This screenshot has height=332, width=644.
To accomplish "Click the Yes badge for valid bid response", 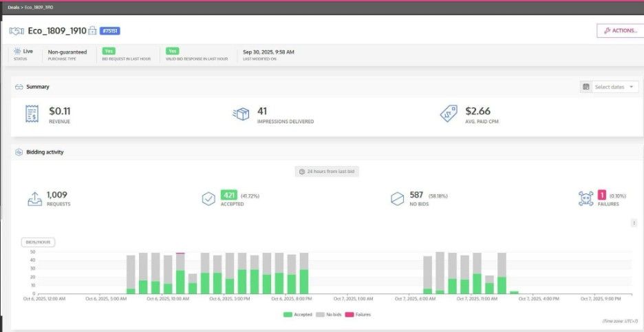I will 173,51.
